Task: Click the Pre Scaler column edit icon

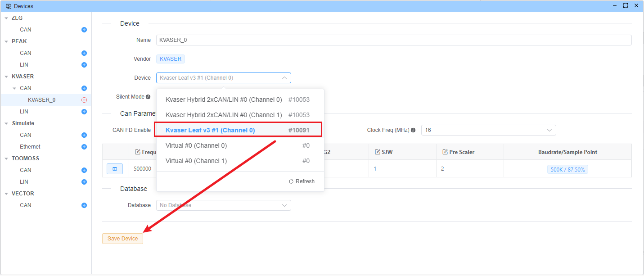Action: (445, 152)
